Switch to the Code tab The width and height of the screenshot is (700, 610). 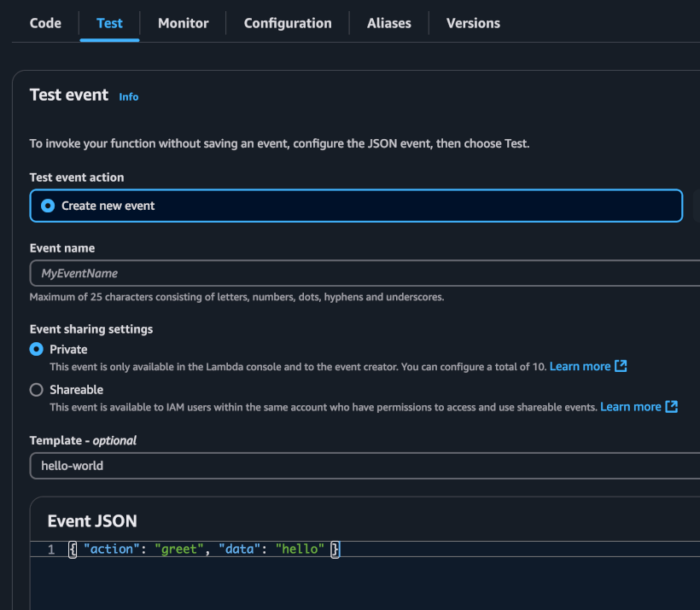pos(45,23)
